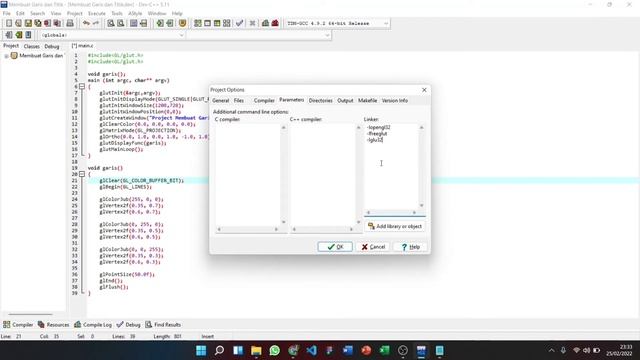Image resolution: width=640 pixels, height=360 pixels.
Task: Collapse the garis function fold marker
Action: click(x=82, y=174)
